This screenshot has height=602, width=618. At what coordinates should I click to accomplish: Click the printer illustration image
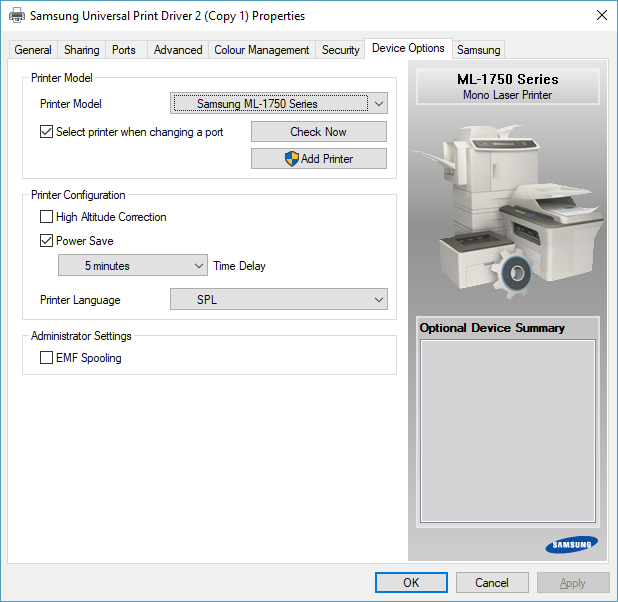pyautogui.click(x=507, y=212)
